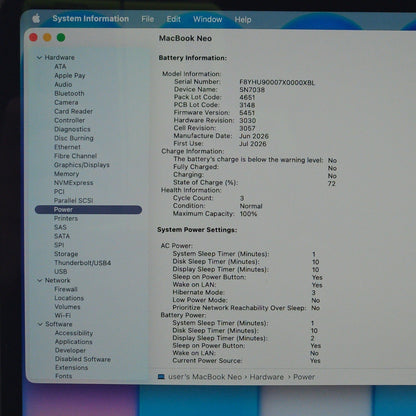Image resolution: width=416 pixels, height=416 pixels.
Task: Select NVMExpress in the sidebar
Action: point(74,183)
